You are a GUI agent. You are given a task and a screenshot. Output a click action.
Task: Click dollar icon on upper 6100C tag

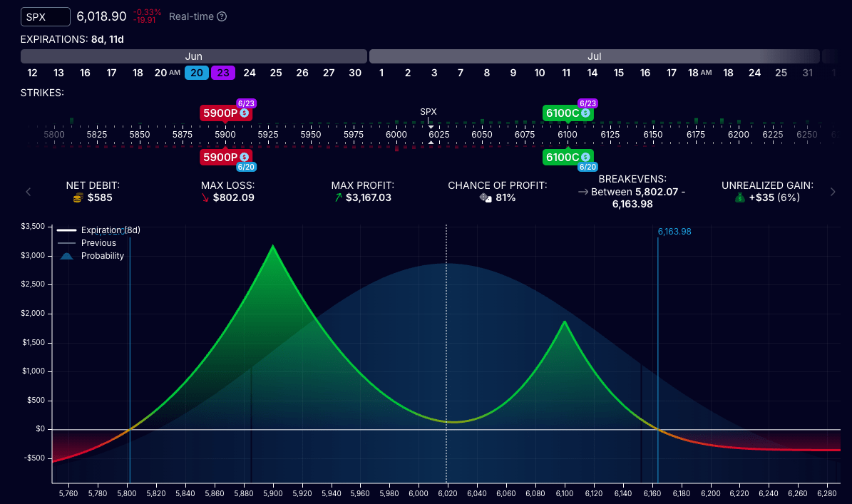(x=585, y=113)
